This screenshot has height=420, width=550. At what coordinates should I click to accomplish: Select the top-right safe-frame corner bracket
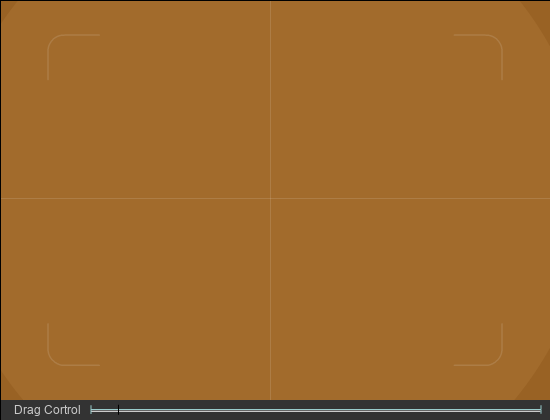[478, 57]
